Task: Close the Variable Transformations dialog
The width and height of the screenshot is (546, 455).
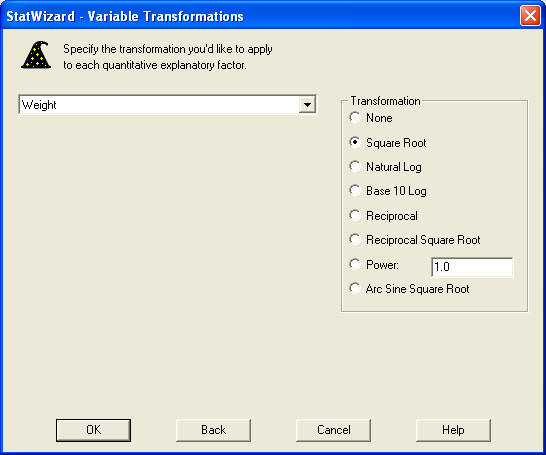Action: click(x=530, y=16)
